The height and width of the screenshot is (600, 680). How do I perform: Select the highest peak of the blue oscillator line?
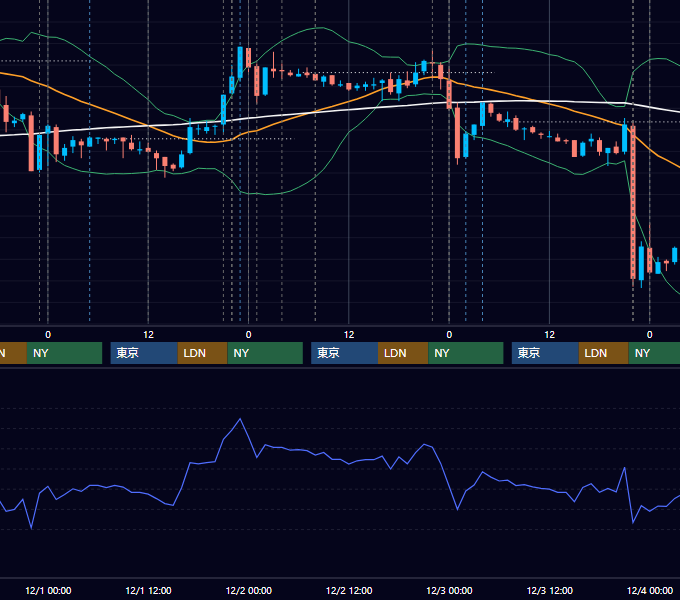240,419
